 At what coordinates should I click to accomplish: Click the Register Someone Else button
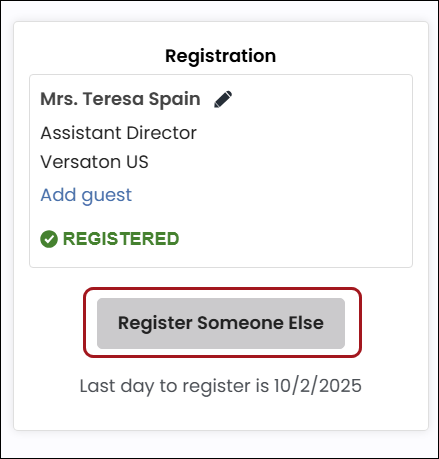click(x=221, y=323)
